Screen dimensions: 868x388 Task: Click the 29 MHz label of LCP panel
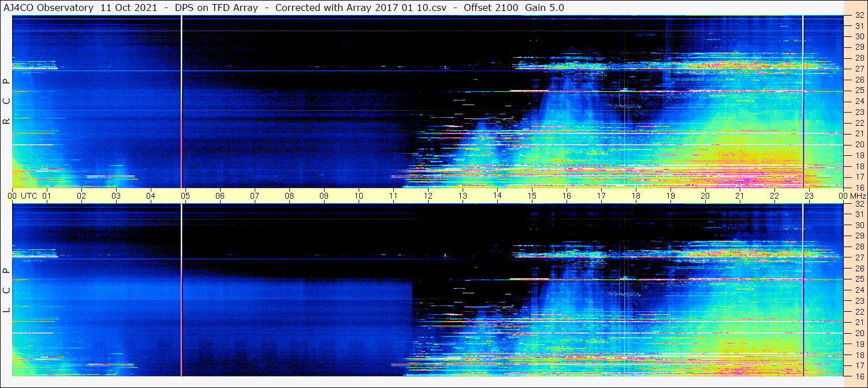(859, 236)
